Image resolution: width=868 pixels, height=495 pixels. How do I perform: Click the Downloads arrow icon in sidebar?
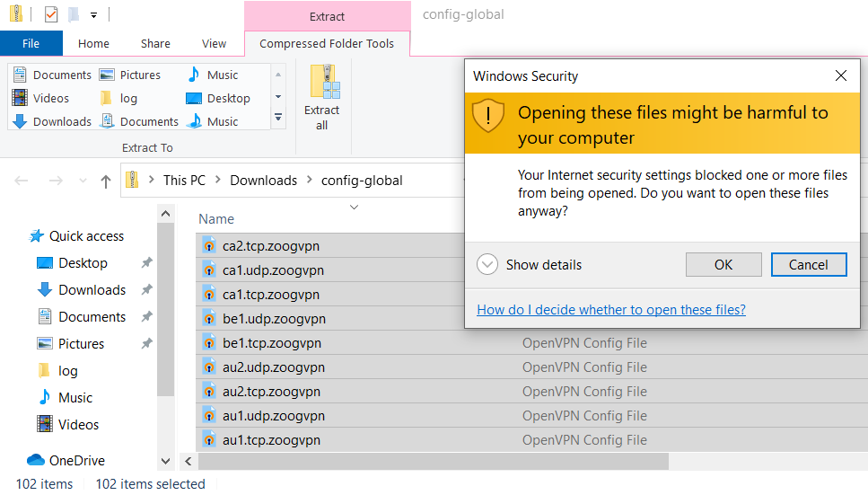tap(45, 290)
